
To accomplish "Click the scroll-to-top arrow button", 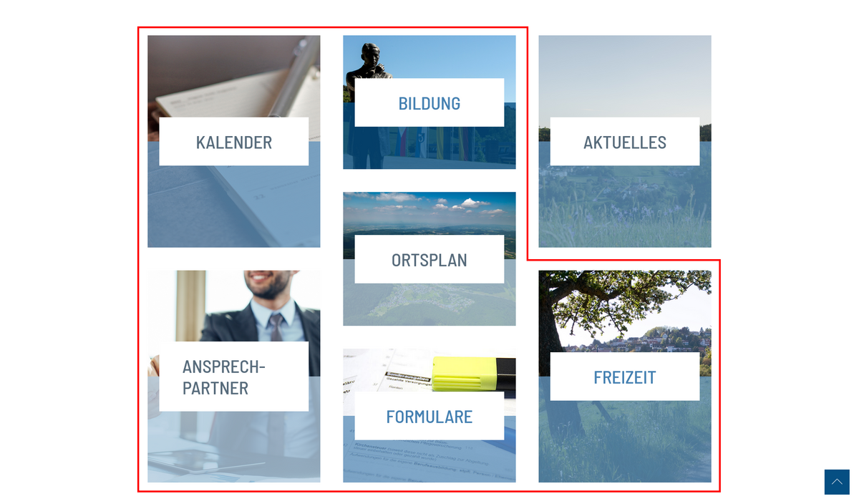I will coord(837,482).
